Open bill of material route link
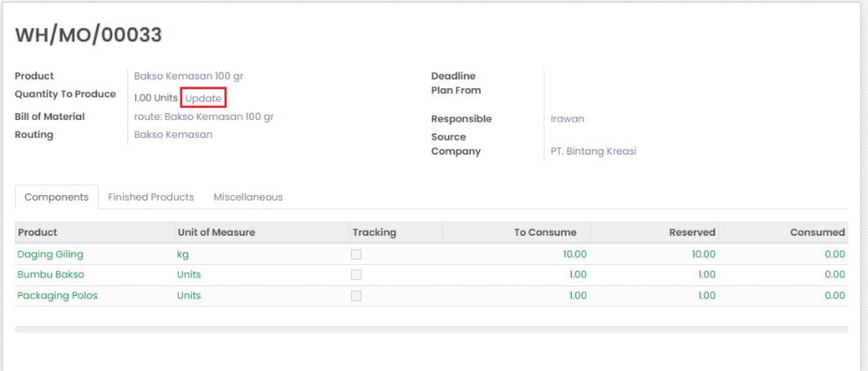Viewport: 868px width, 371px height. 203,117
